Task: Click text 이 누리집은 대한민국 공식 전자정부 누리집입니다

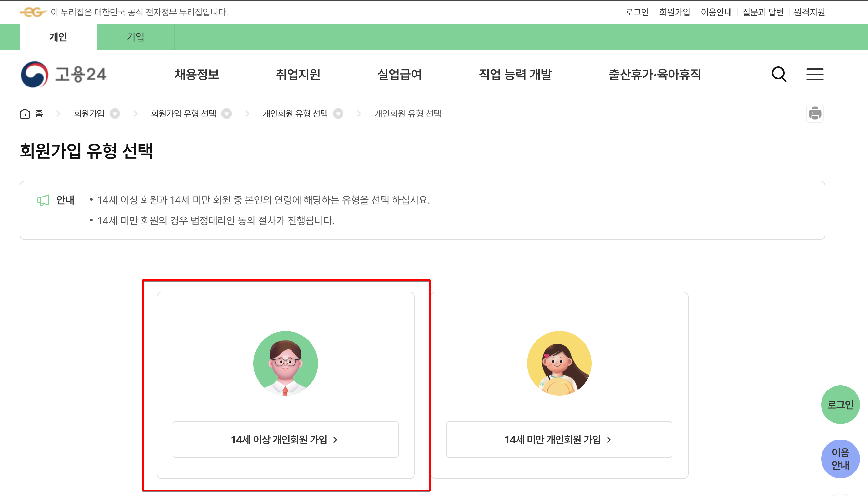Action: [139, 12]
